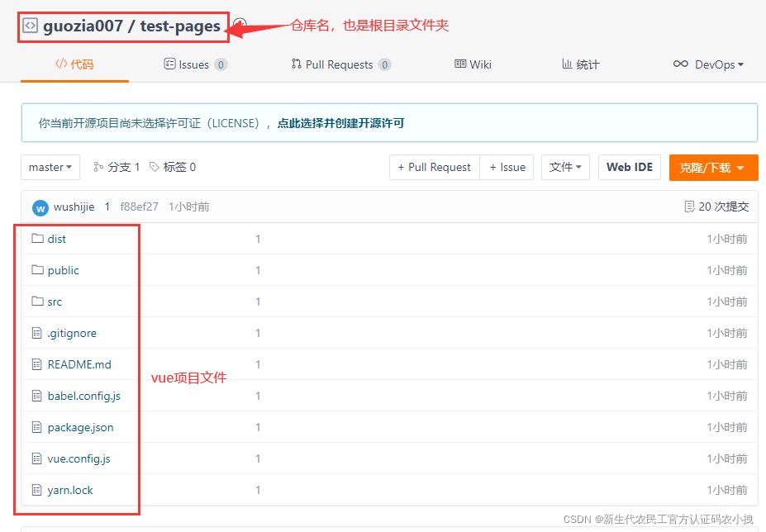Viewport: 766px width, 532px height.
Task: Launch the Web IDE
Action: click(629, 167)
